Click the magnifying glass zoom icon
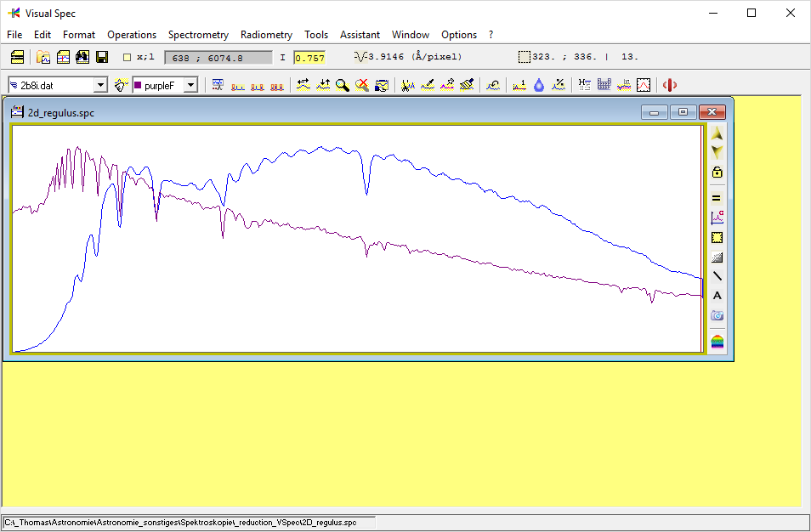811x532 pixels. coord(342,85)
